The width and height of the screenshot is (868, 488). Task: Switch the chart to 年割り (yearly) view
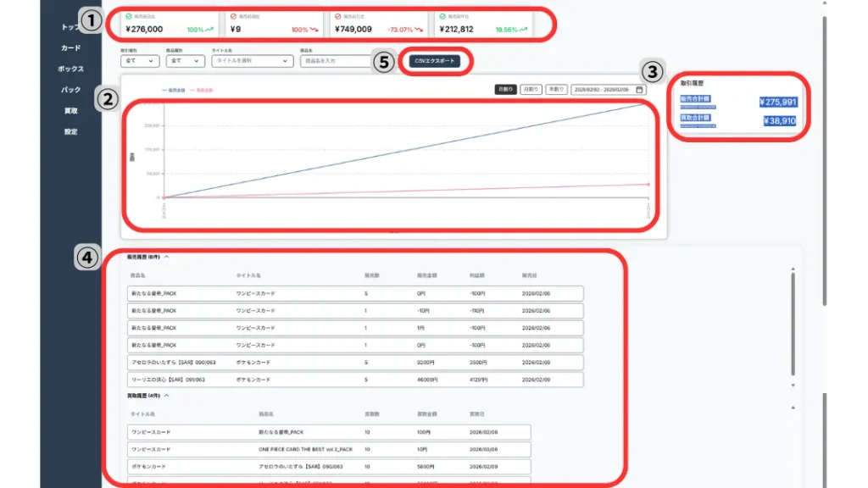tap(556, 90)
